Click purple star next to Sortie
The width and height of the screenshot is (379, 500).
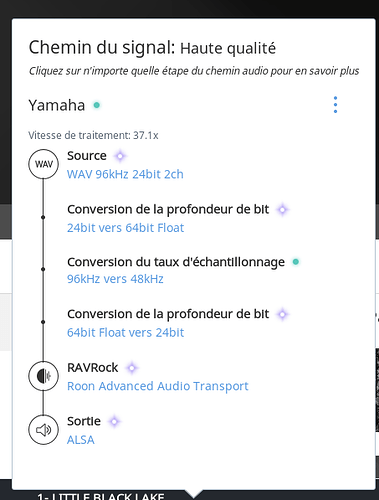point(114,421)
